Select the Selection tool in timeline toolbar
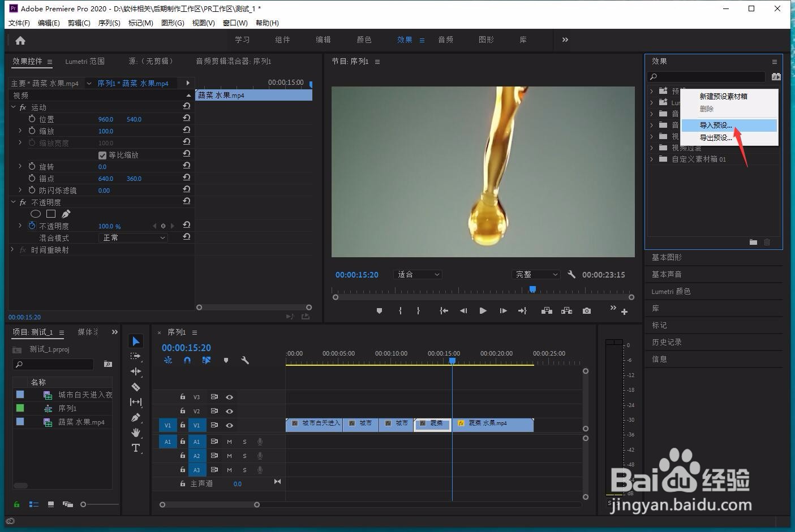The width and height of the screenshot is (795, 532). 136,341
